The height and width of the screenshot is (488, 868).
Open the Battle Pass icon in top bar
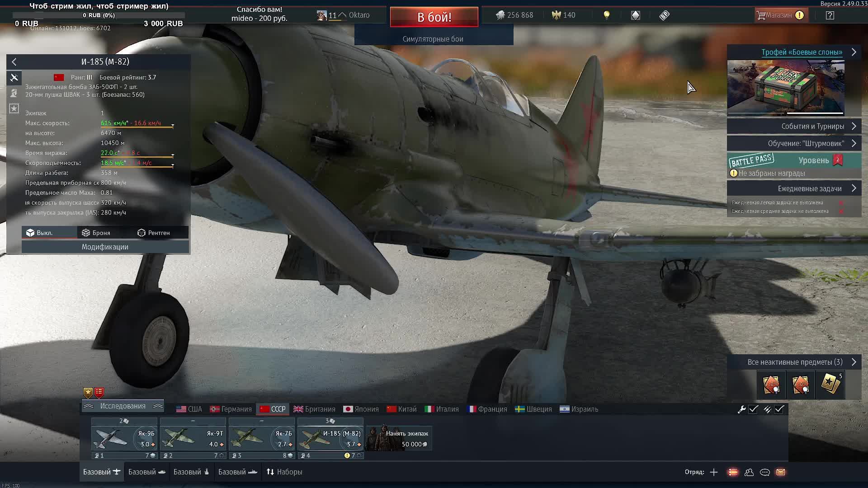(x=664, y=15)
